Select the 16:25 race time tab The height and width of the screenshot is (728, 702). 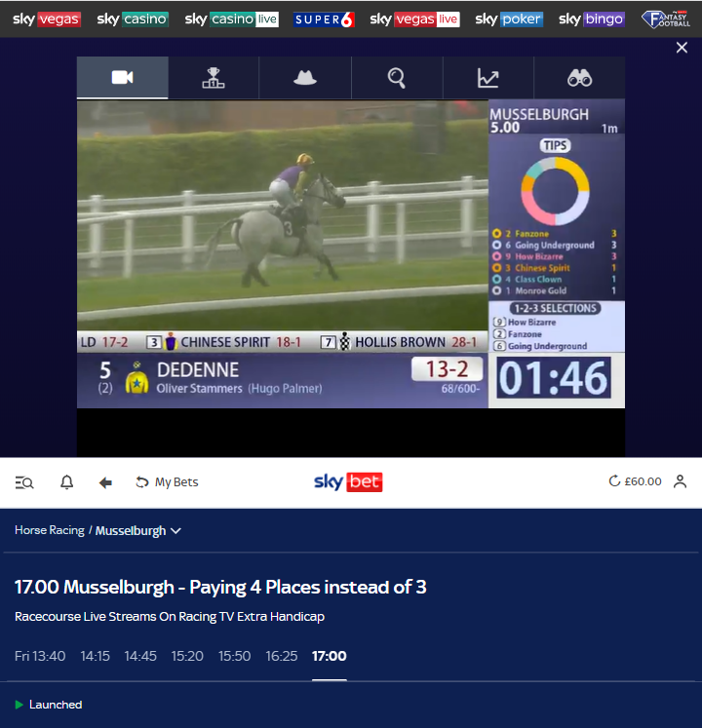(282, 656)
